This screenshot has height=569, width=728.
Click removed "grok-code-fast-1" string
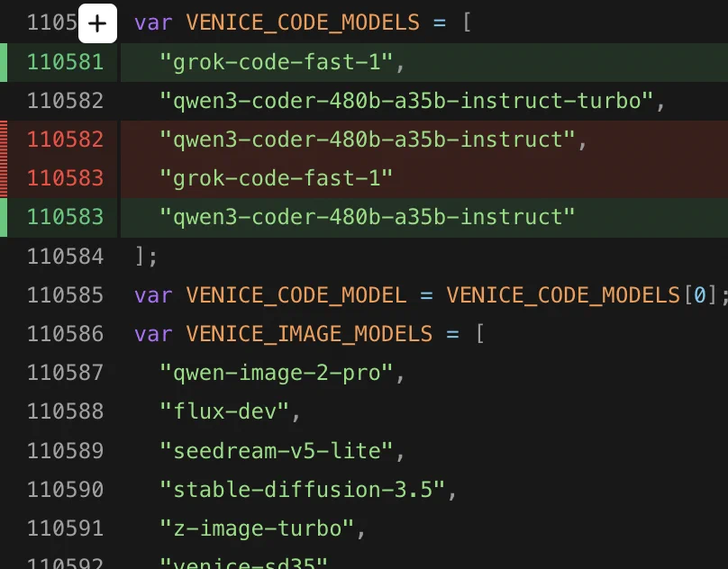277,178
